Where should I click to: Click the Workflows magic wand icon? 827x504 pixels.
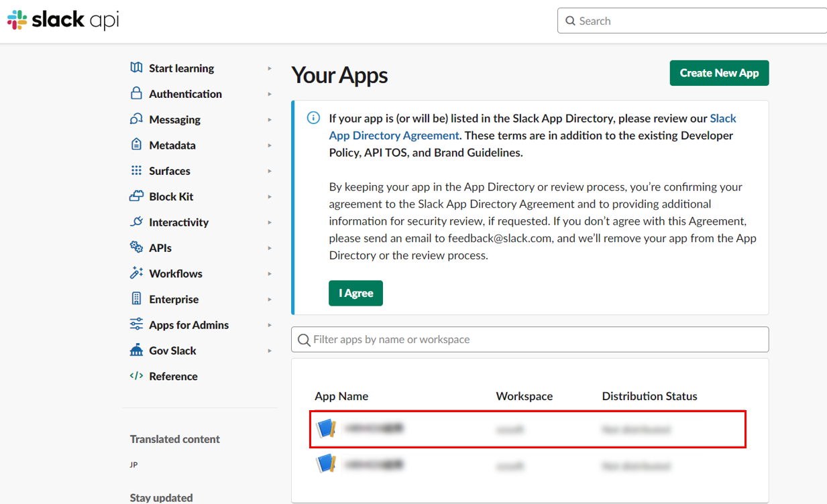[x=136, y=273]
